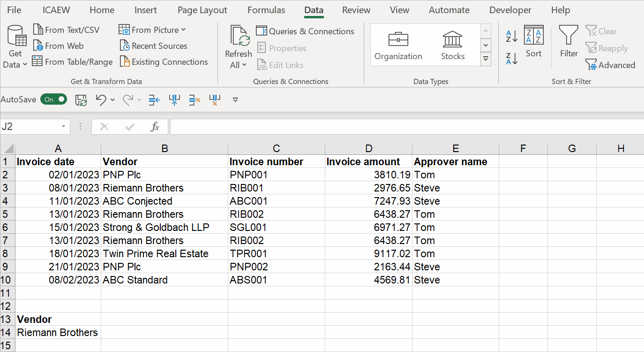Sort A to Z ascending
The image size is (644, 352).
(511, 36)
